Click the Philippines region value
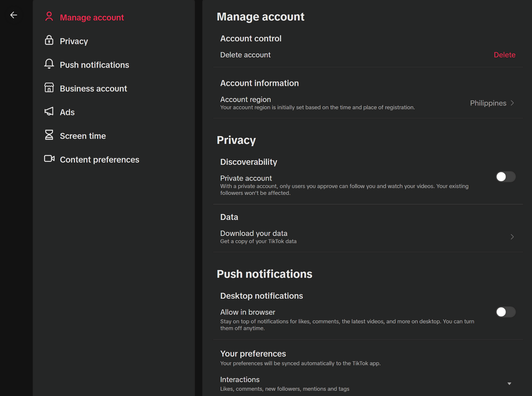Viewport: 532px width, 396px height. [488, 103]
